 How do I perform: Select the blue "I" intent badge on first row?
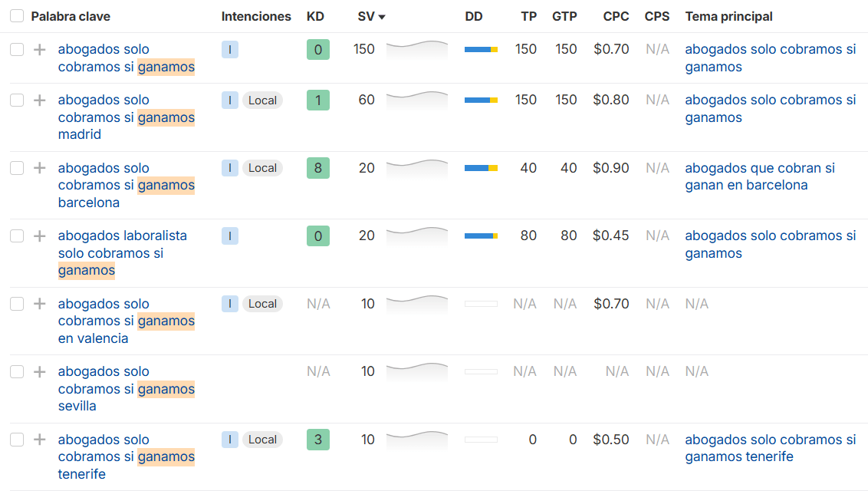coord(229,49)
